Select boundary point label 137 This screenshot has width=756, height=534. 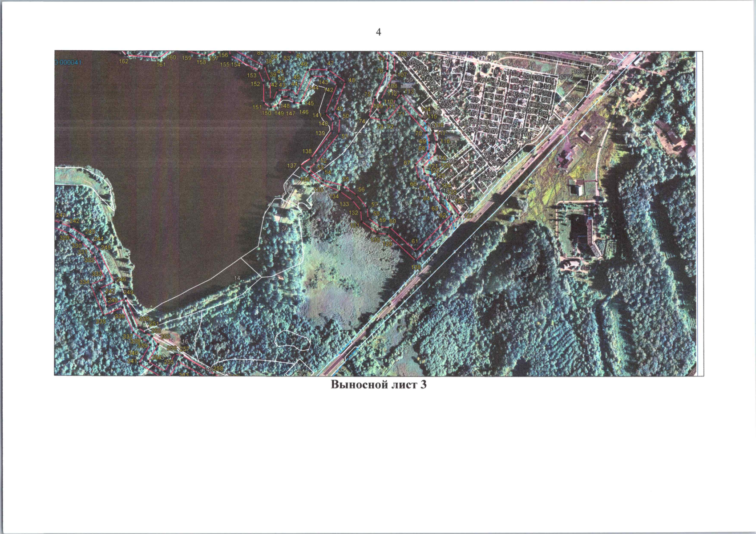click(291, 166)
